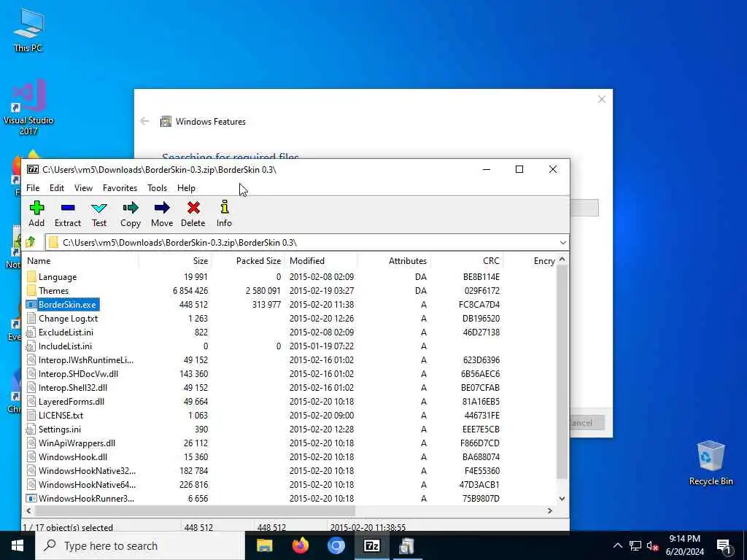The width and height of the screenshot is (747, 560).
Task: Open the Edit menu
Action: click(x=57, y=188)
